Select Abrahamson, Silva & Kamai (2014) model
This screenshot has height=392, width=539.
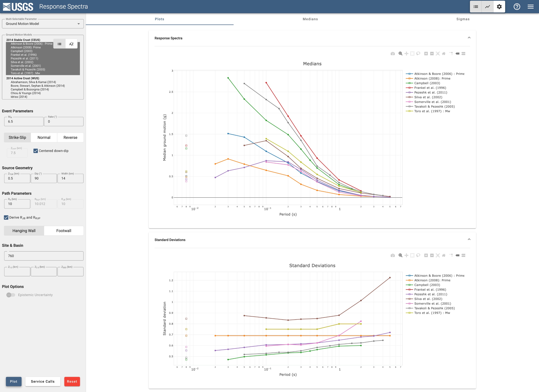point(33,82)
